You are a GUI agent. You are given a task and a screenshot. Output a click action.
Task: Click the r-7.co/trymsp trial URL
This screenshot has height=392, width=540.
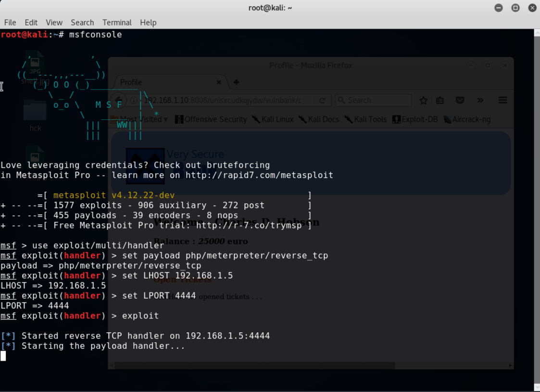(x=249, y=225)
